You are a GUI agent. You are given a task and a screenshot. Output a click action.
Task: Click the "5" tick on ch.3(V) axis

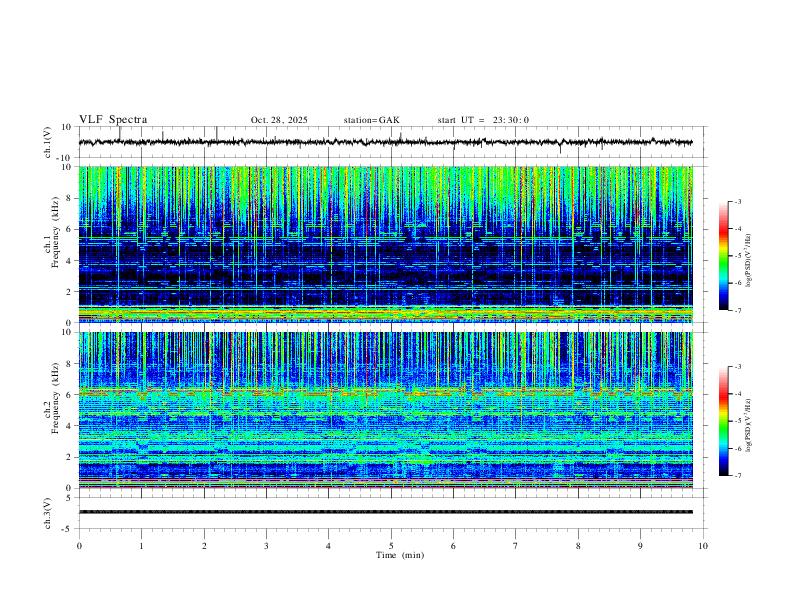pyautogui.click(x=69, y=498)
